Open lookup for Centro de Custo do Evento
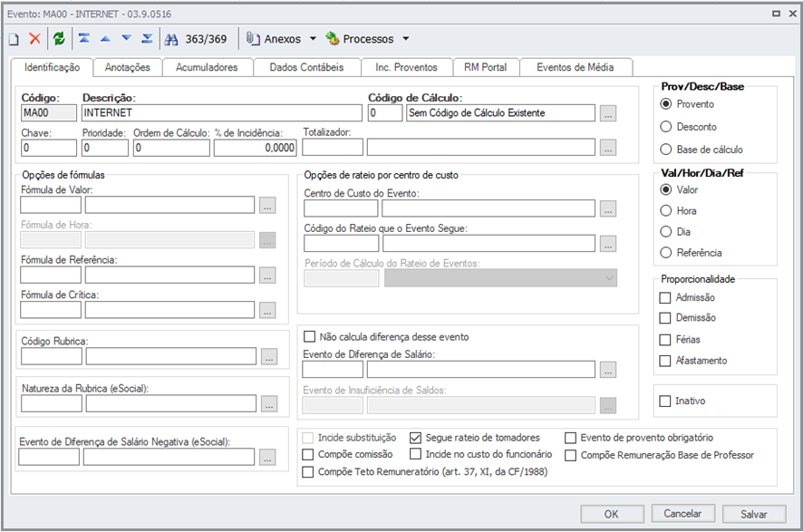Screen dimensions: 803x532 (608, 208)
